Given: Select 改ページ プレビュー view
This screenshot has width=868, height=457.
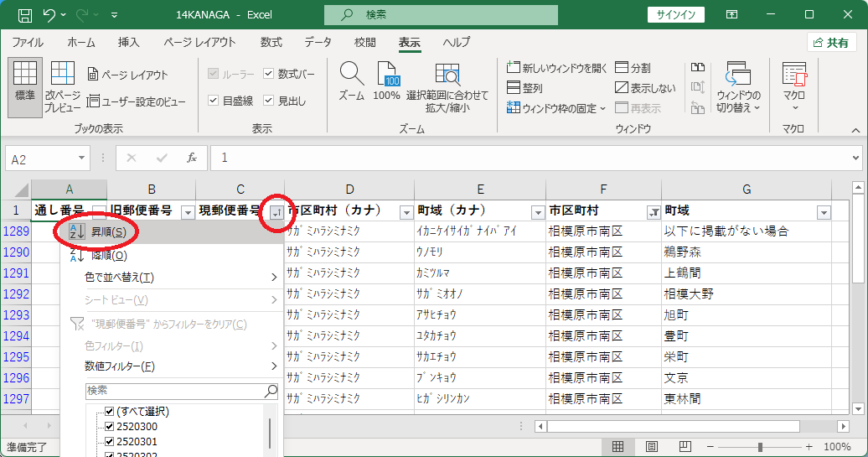Looking at the screenshot, I should [x=63, y=87].
